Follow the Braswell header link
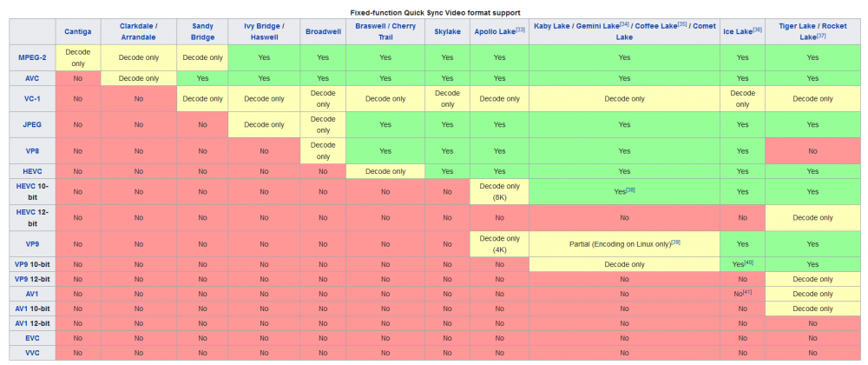The width and height of the screenshot is (868, 365). [x=369, y=26]
